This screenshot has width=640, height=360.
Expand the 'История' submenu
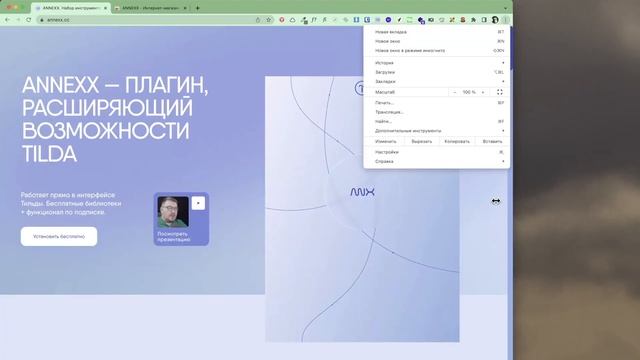click(x=437, y=63)
